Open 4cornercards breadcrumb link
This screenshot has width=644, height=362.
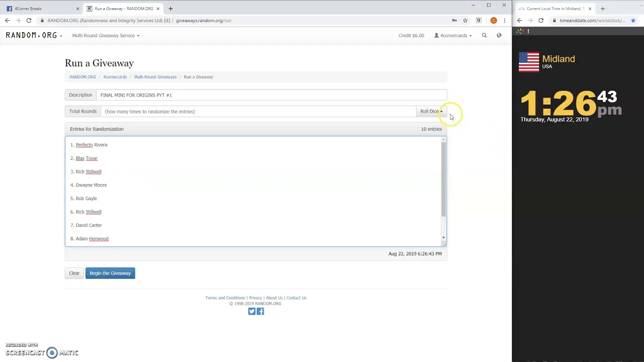115,77
